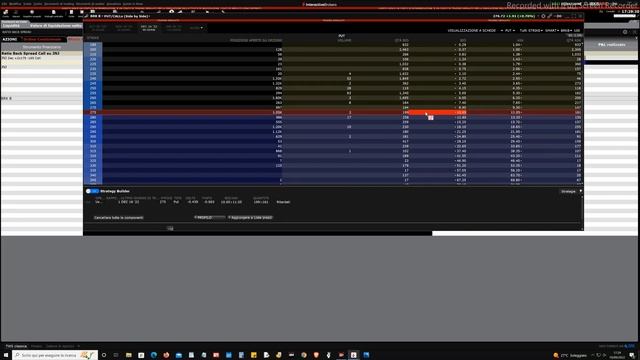Click the P&L realizzato column header

click(x=611, y=44)
